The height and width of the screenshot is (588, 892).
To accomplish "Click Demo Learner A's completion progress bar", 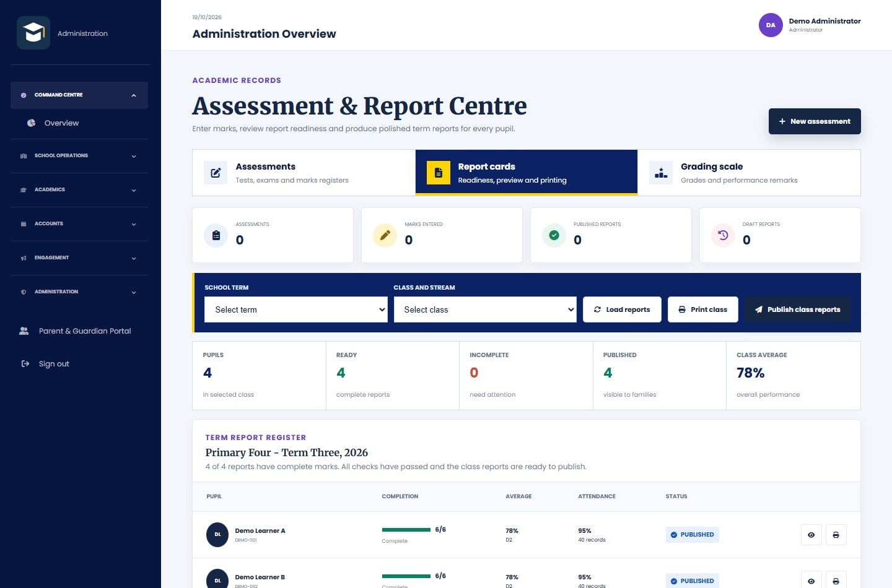I will [x=406, y=530].
